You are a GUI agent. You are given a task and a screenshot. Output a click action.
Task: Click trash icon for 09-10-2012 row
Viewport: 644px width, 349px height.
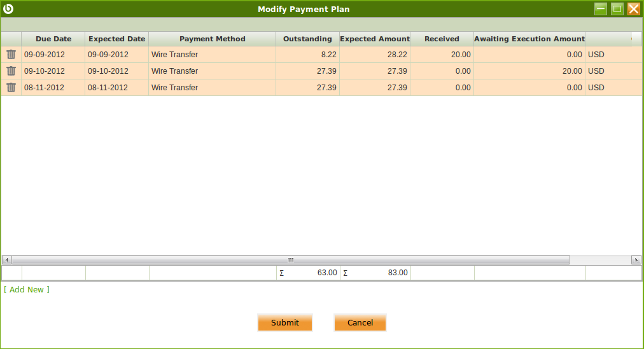point(11,71)
